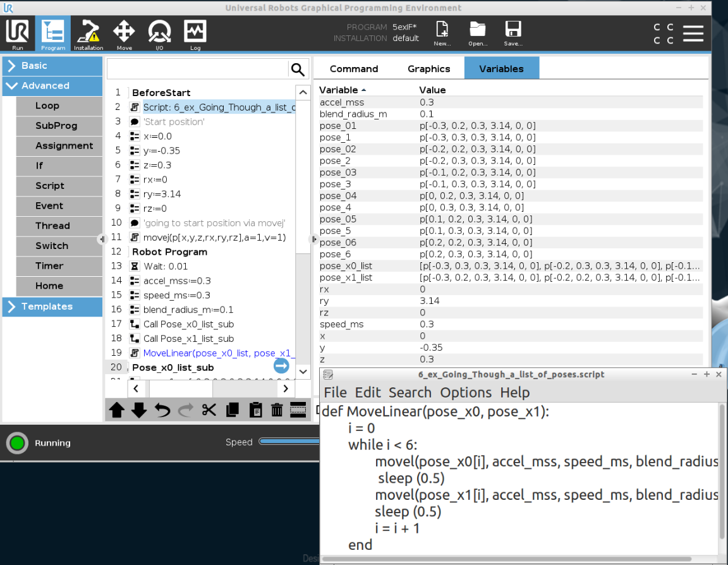
Task: Delete selected node with trash icon
Action: tap(277, 410)
